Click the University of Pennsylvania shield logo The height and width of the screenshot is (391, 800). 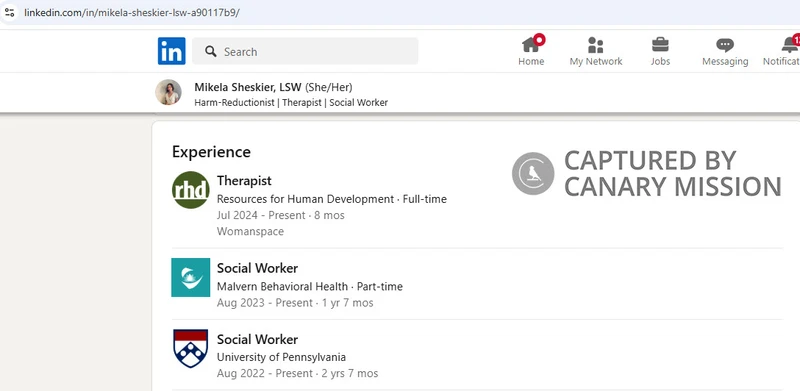pyautogui.click(x=190, y=348)
